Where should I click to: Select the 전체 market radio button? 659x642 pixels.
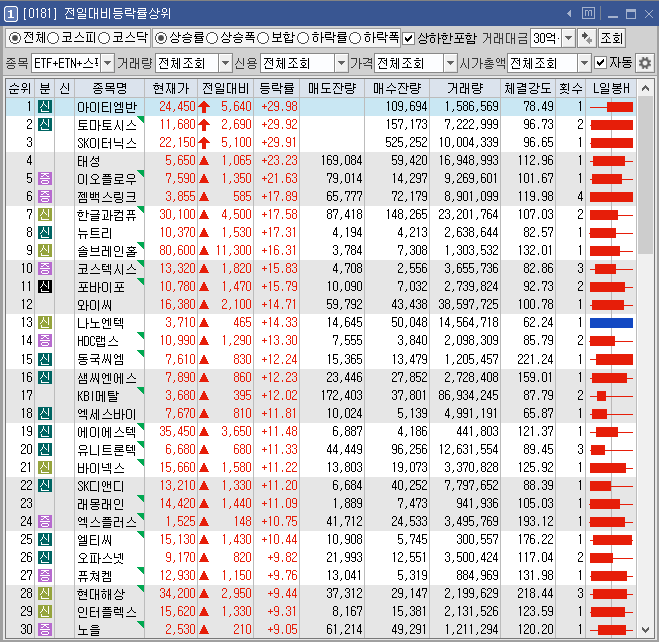[15, 38]
